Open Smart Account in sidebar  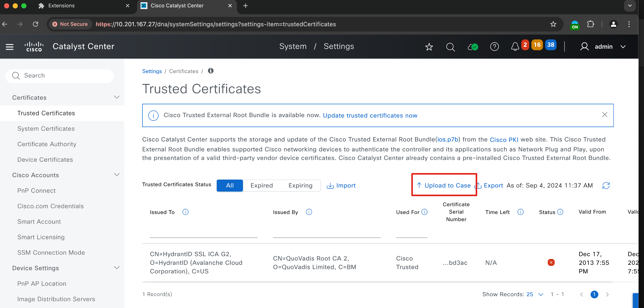point(39,221)
